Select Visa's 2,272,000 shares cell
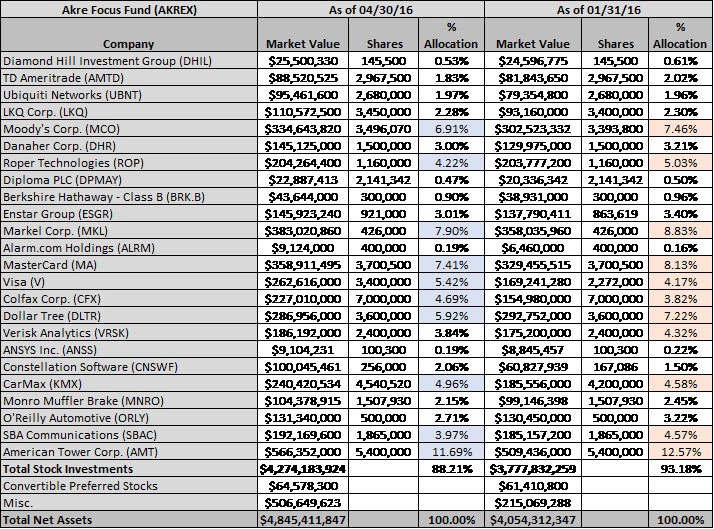Viewport: 714px width, 529px height. point(615,282)
